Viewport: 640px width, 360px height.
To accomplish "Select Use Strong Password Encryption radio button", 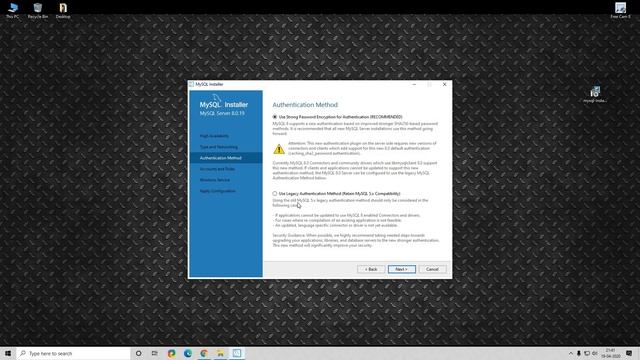I will (x=275, y=117).
